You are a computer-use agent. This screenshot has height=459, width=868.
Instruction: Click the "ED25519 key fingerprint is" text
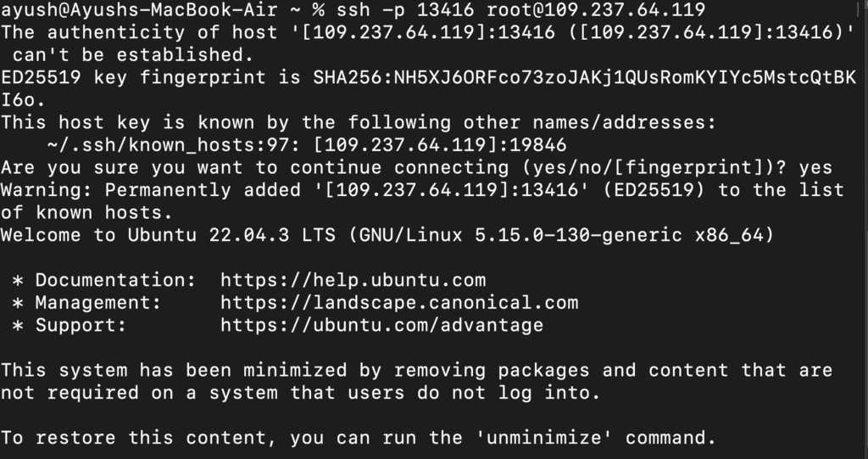145,78
